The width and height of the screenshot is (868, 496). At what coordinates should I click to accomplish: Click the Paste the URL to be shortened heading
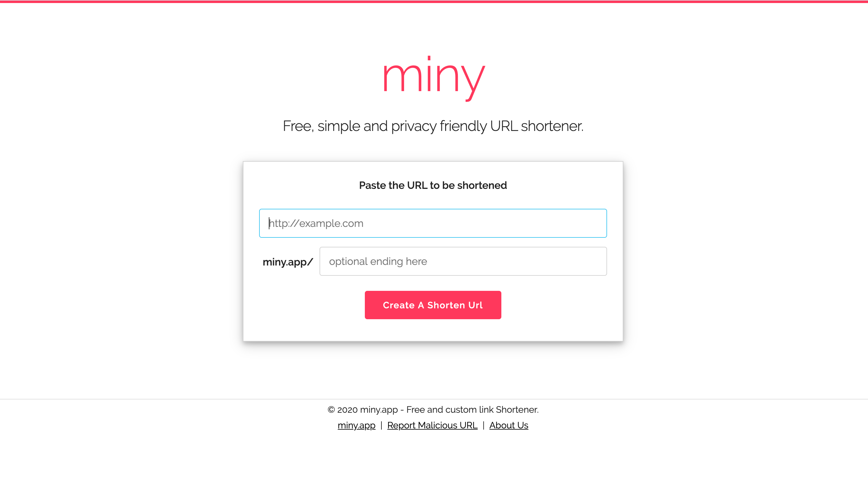(x=432, y=185)
